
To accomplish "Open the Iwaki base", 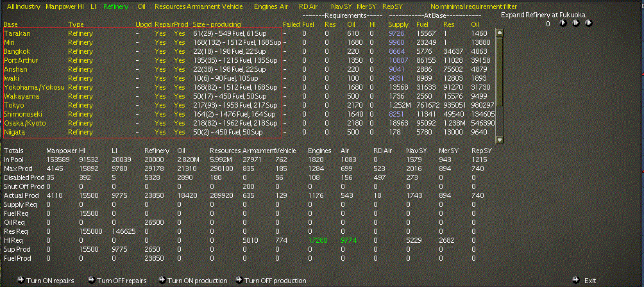I will (12, 79).
